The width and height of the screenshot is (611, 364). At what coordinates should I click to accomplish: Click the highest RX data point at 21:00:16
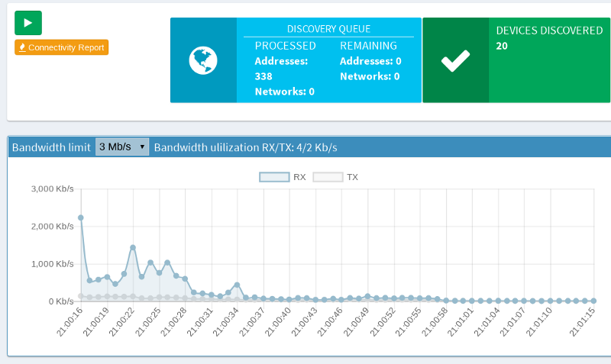point(81,217)
